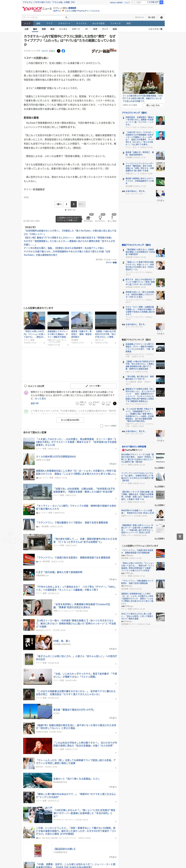The height and width of the screenshot is (868, 186).
Task: Select the エキスパート navigation tab
Action: 64,24
